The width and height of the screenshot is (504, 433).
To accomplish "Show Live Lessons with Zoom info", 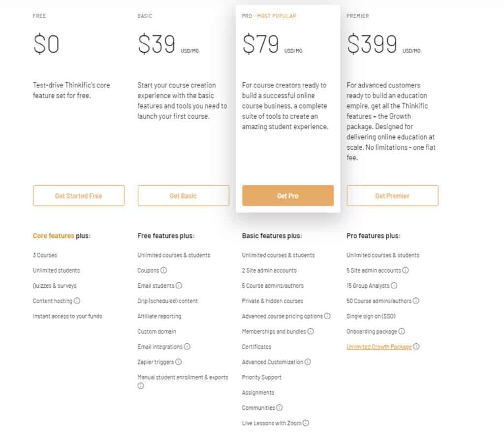I will coord(306,423).
